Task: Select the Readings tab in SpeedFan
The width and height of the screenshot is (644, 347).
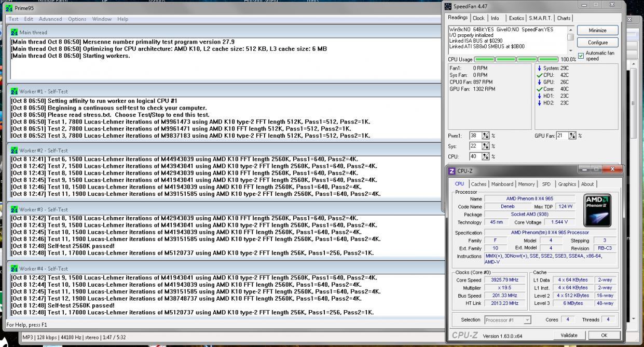Action: [x=458, y=18]
